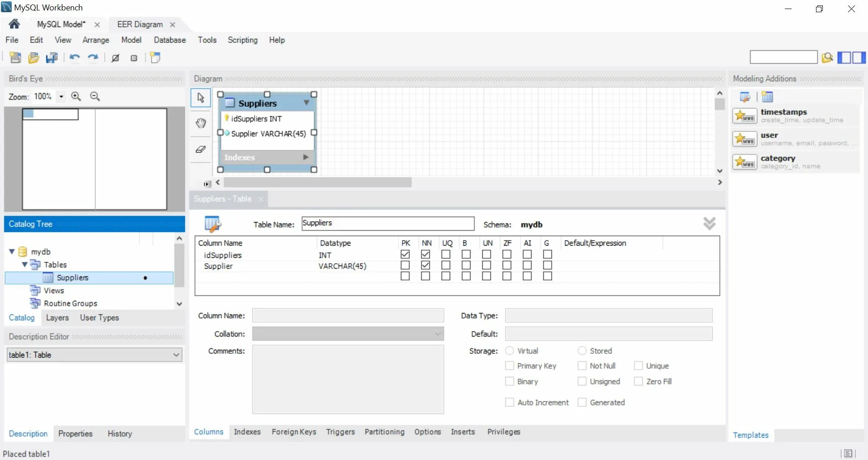Open the output panel icon in status bar

point(848,453)
